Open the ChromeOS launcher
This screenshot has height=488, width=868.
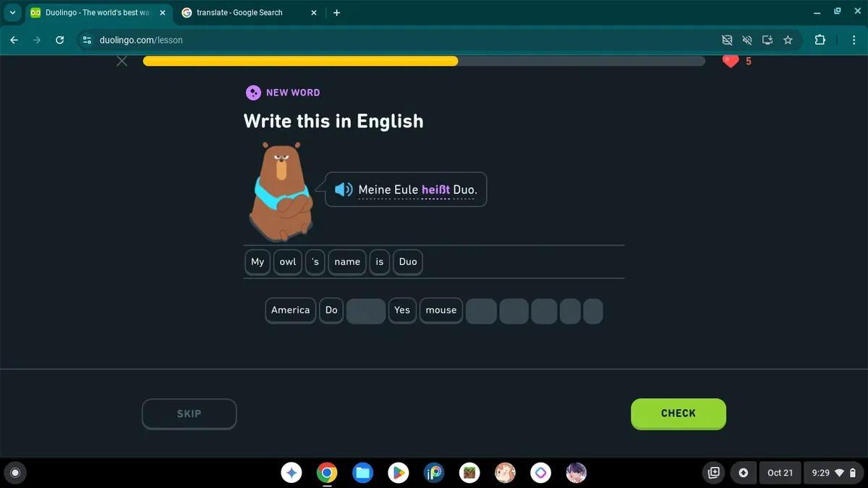(15, 473)
